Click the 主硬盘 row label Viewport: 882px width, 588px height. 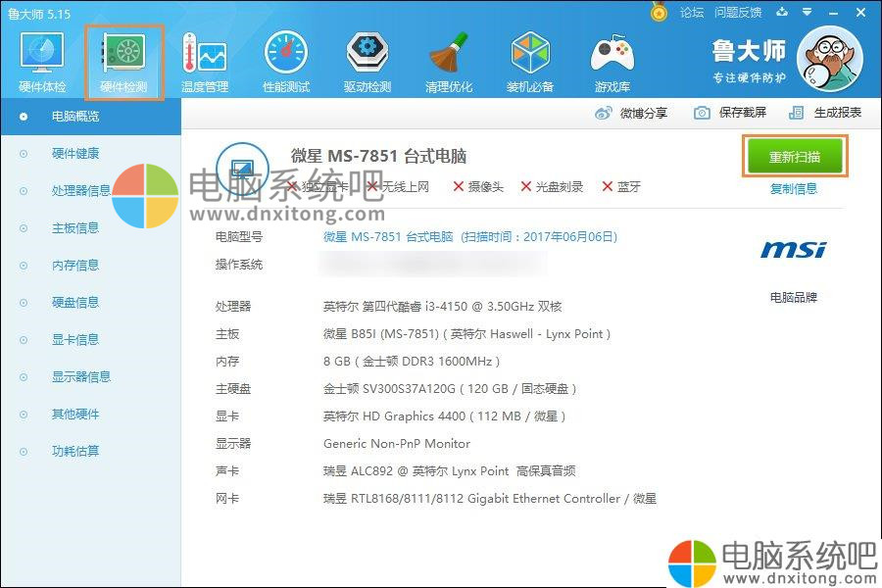point(233,389)
